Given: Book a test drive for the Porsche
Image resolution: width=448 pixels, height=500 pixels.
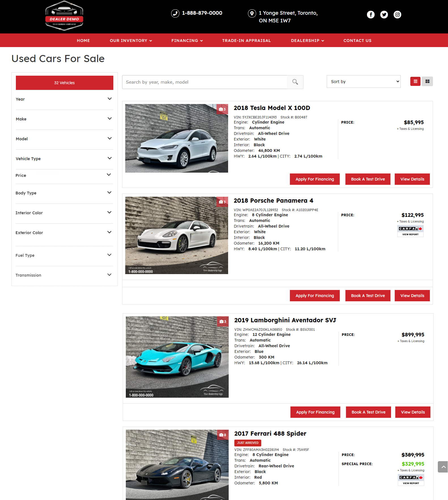Looking at the screenshot, I should (368, 296).
